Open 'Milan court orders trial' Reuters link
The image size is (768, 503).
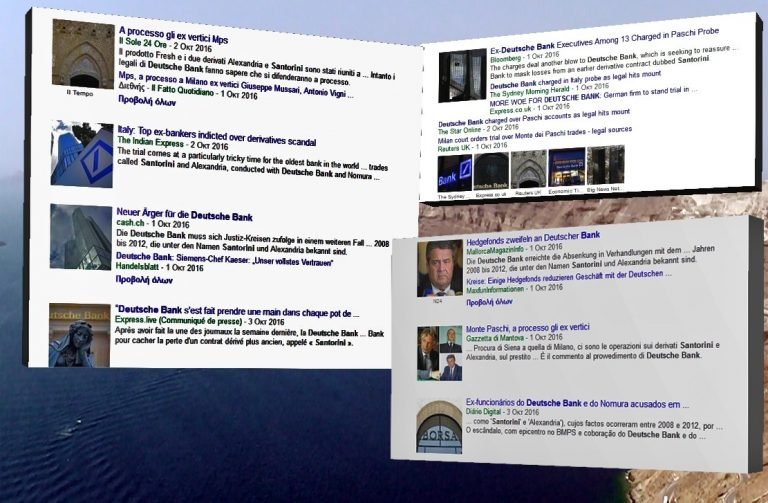point(534,135)
